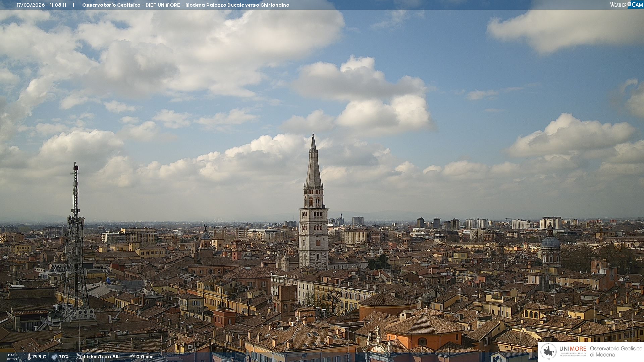Viewport: 644px width, 362px height.
Task: Click the UNIMORE university name text
Action: click(x=573, y=349)
